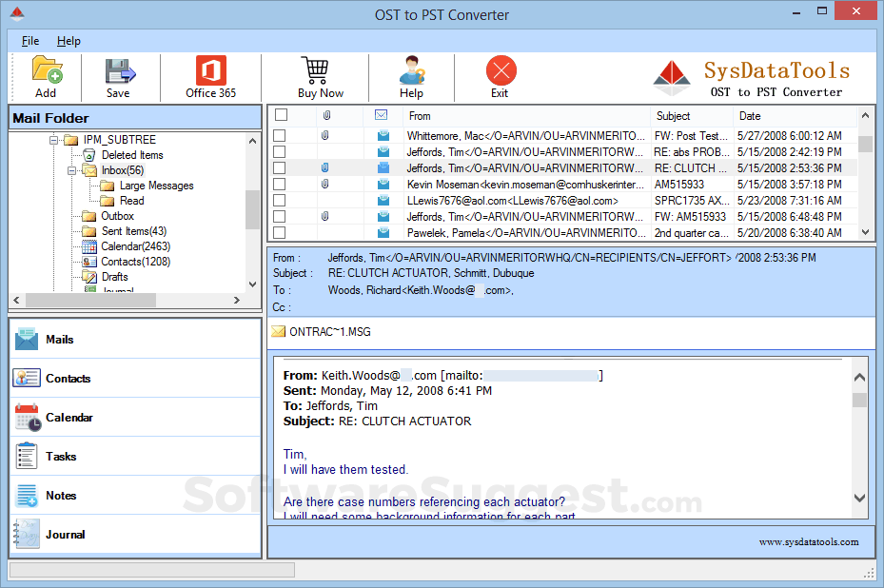Open the Office 365 export tool
Screen dimensions: 884x588
pyautogui.click(x=210, y=71)
